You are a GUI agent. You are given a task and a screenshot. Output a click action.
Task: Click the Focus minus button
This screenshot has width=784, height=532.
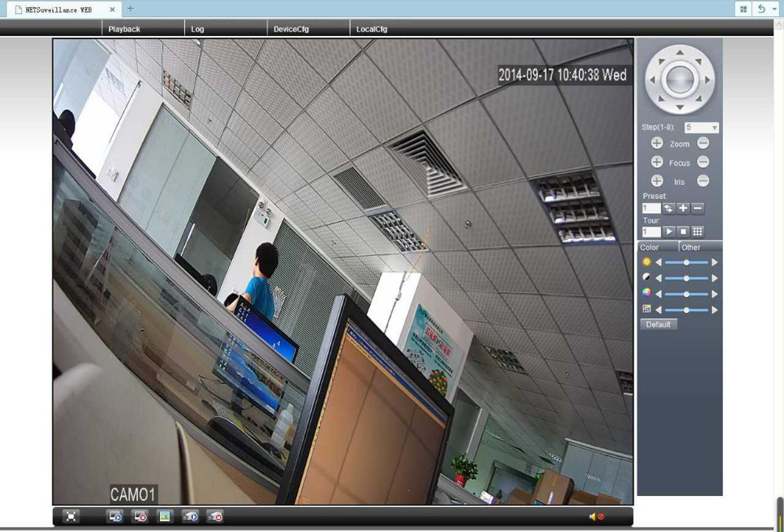click(x=703, y=162)
